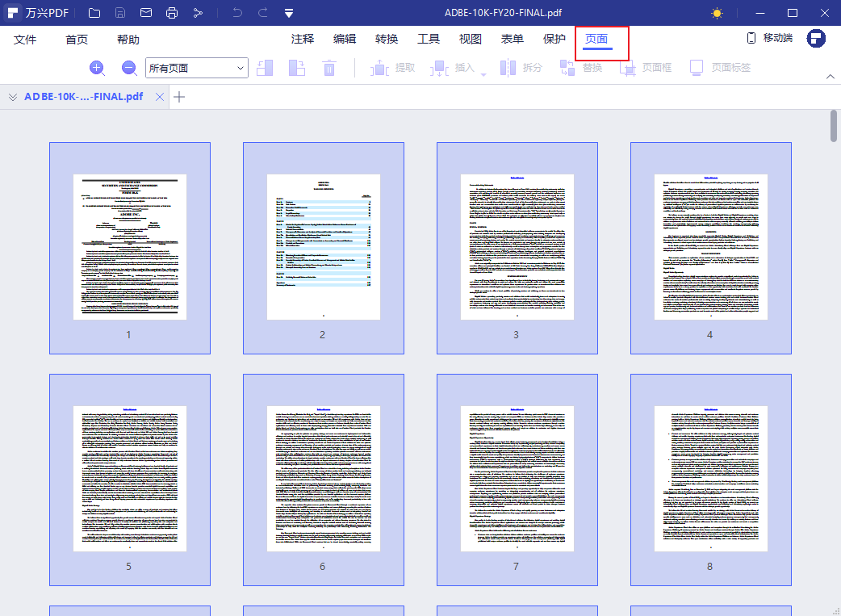Click the email envelope icon
The height and width of the screenshot is (616, 841).
[146, 13]
